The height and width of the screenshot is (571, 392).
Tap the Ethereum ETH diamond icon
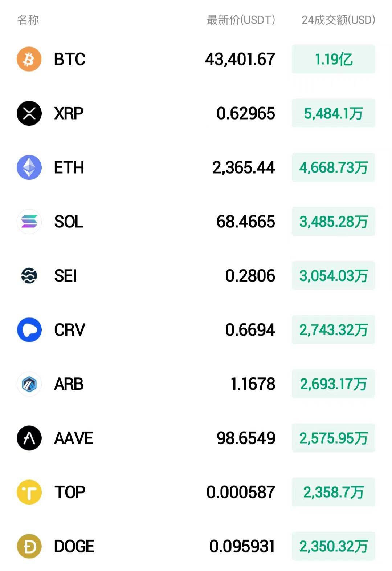pos(29,167)
